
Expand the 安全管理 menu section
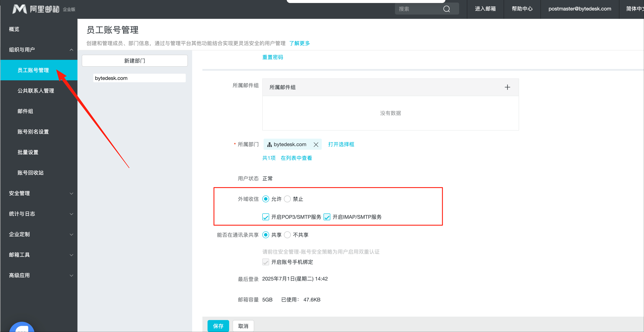point(39,193)
